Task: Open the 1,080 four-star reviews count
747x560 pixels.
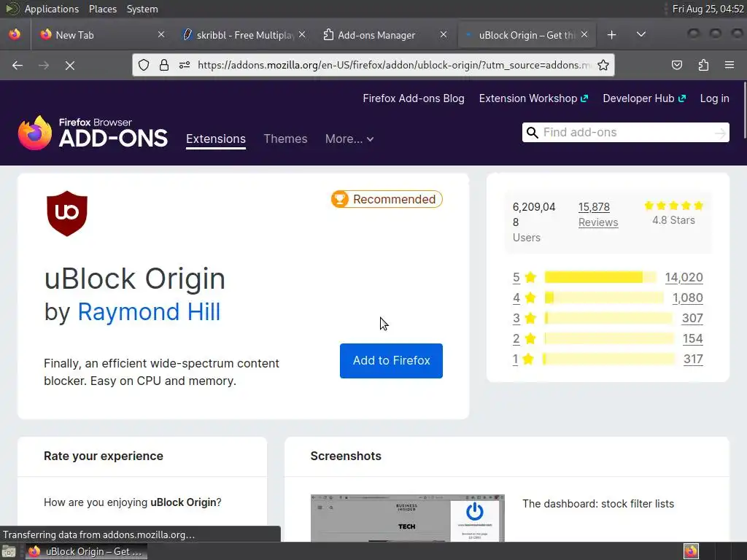Action: pos(687,297)
